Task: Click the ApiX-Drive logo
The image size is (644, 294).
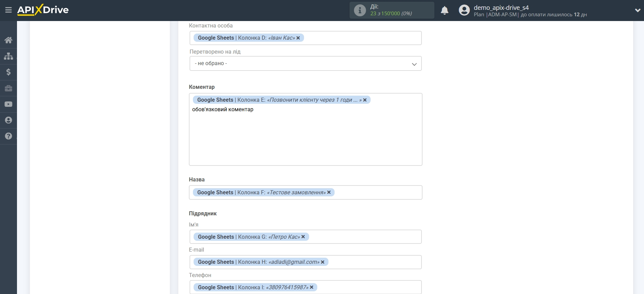Action: (43, 10)
